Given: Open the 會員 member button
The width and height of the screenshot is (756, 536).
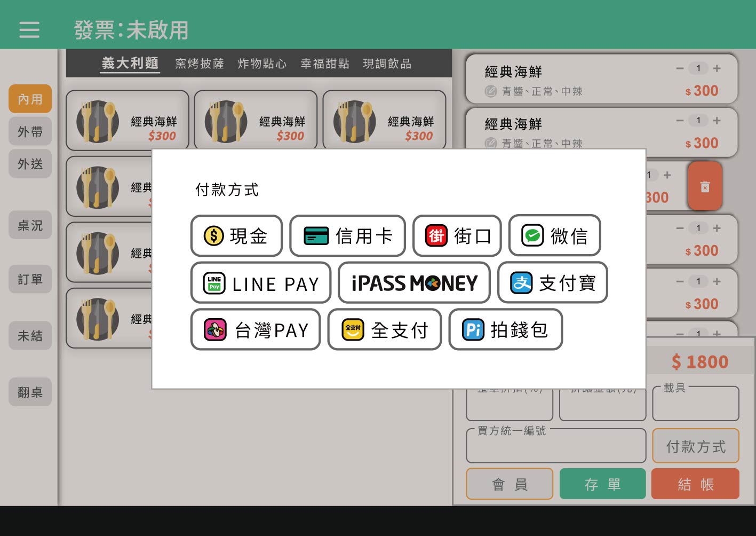Looking at the screenshot, I should pyautogui.click(x=510, y=484).
